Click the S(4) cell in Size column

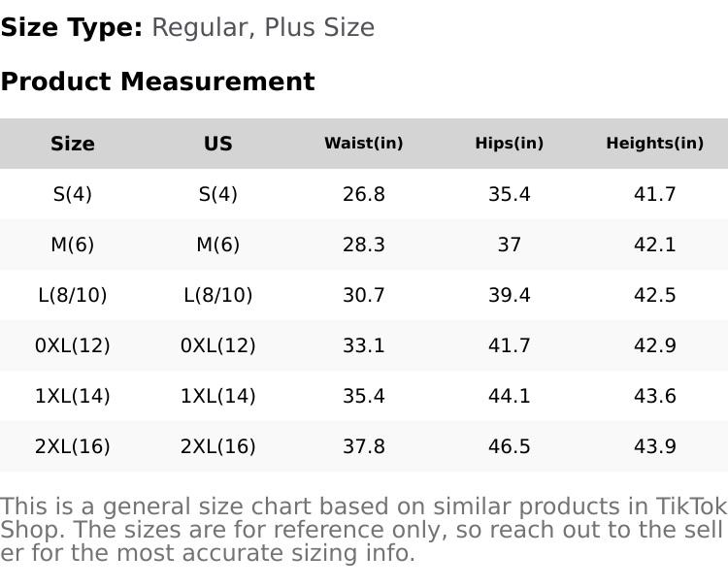point(73,194)
